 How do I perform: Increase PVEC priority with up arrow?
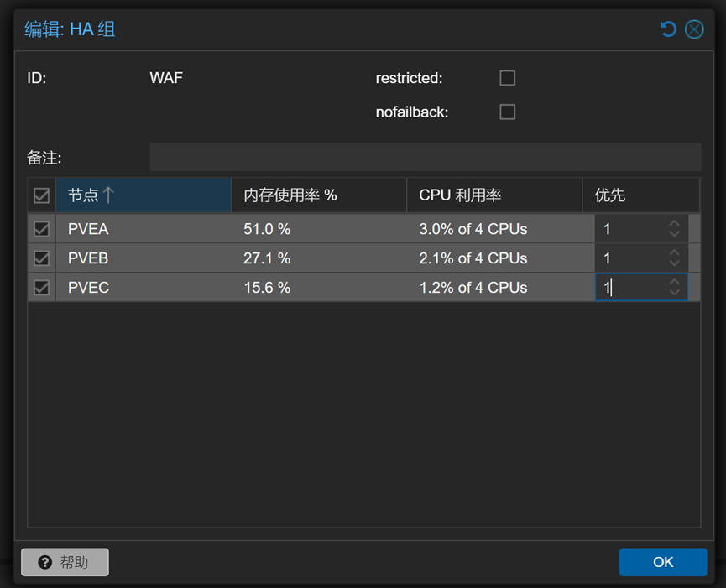[674, 282]
